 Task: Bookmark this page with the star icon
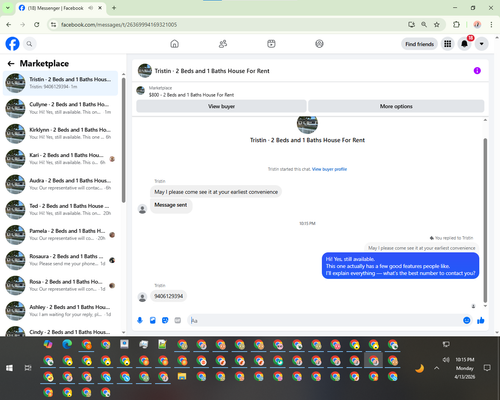(437, 25)
